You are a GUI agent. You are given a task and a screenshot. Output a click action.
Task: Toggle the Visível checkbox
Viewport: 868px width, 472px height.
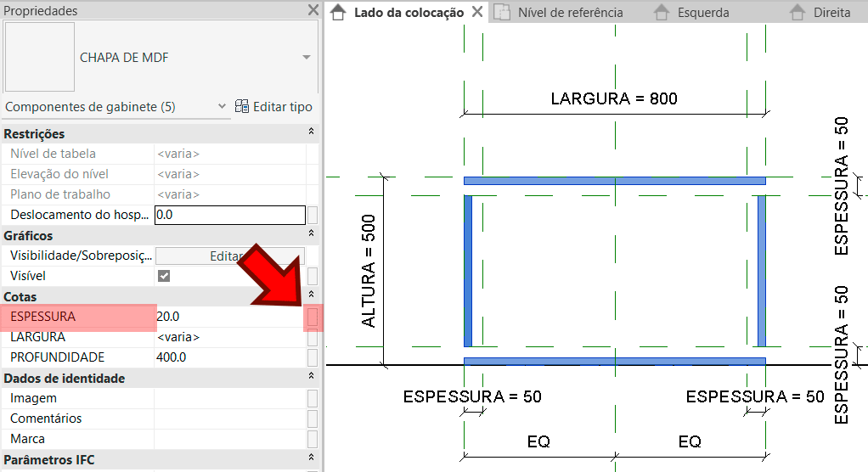(x=164, y=276)
